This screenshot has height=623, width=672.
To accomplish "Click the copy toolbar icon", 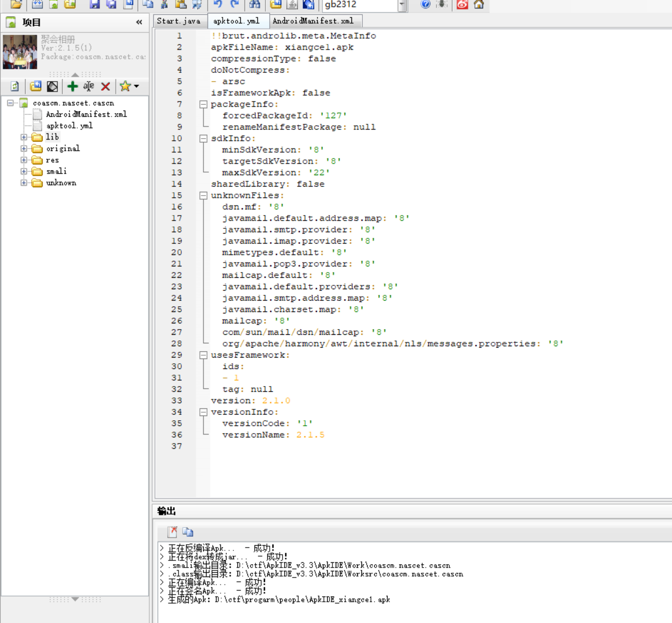I will click(x=148, y=4).
